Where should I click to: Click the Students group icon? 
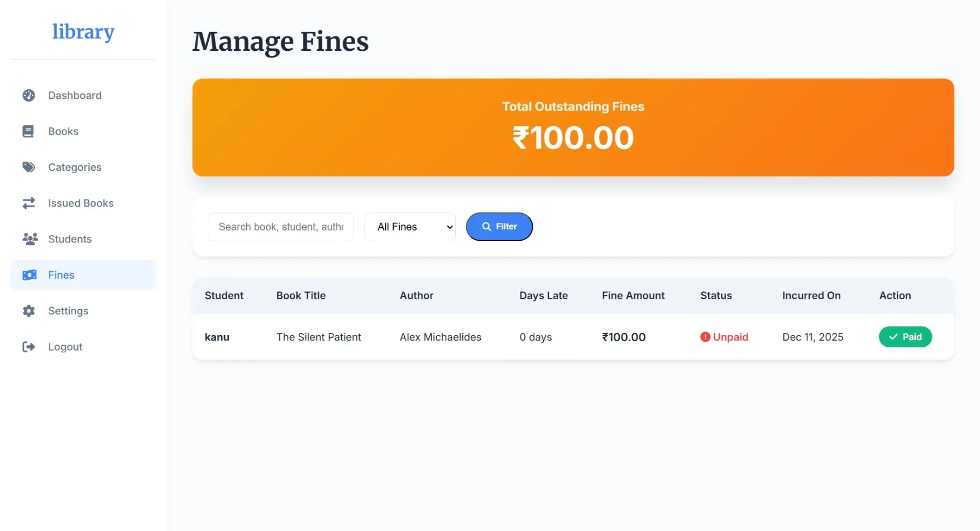[x=30, y=239]
